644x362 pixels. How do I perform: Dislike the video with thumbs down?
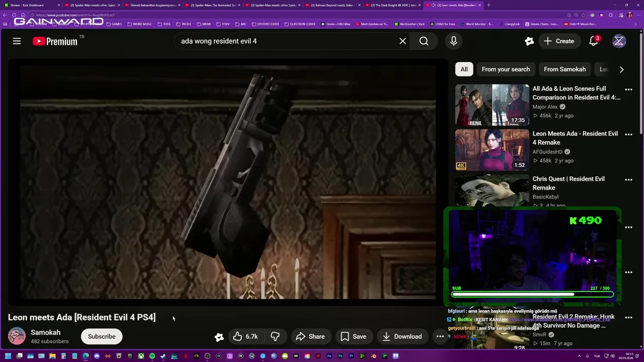pos(275,336)
